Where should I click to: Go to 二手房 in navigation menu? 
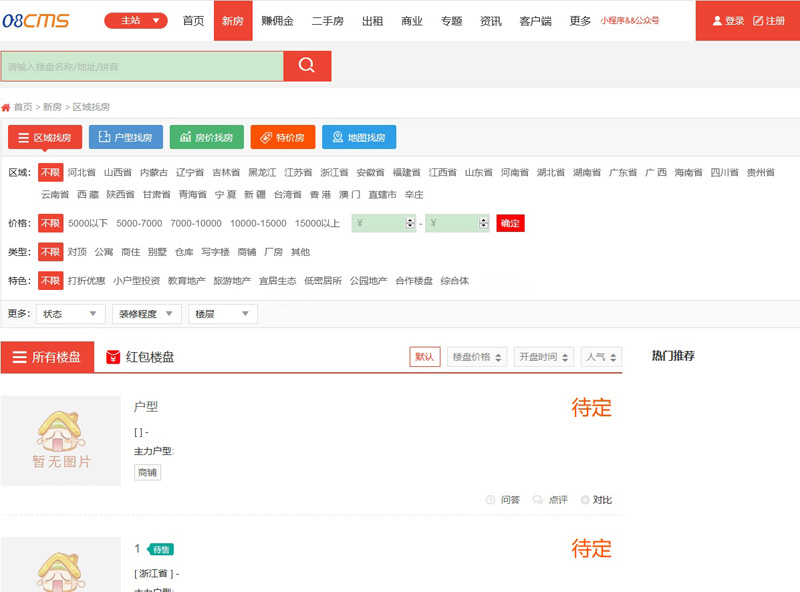(x=328, y=21)
